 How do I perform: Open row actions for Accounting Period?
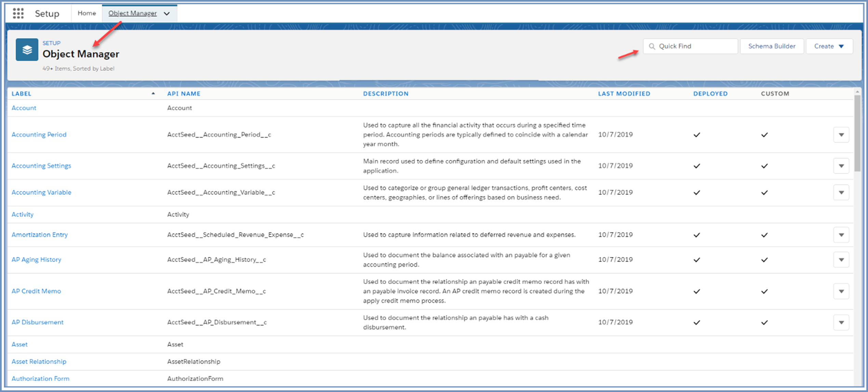pyautogui.click(x=841, y=135)
